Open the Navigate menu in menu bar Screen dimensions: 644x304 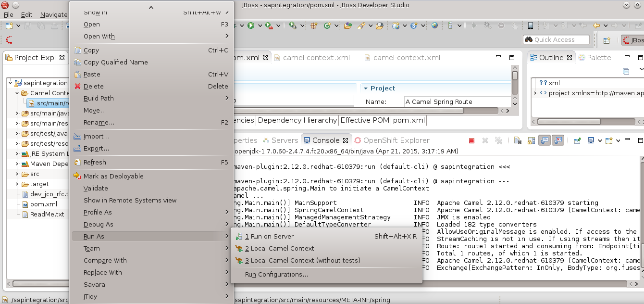click(53, 14)
